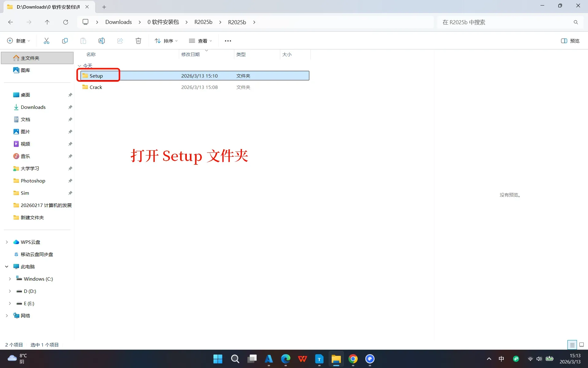Screen dimensions: 588x368
Task: Click the Refresh button
Action: coord(66,22)
